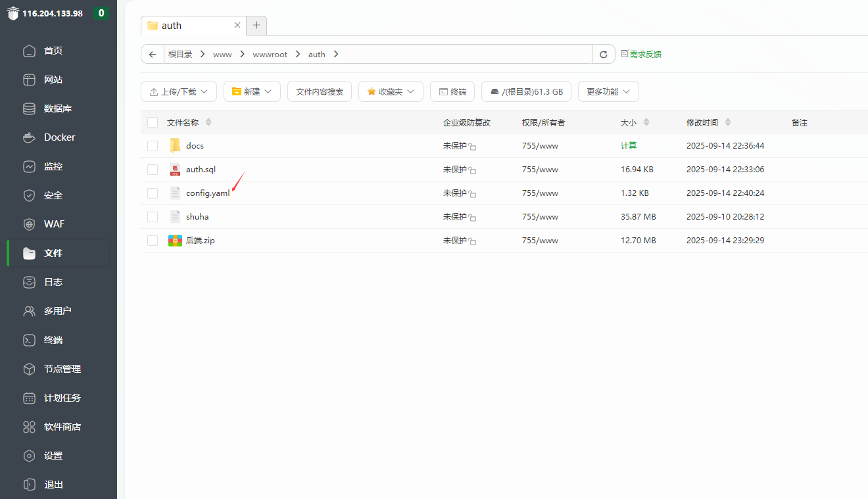
Task: Click wwwroot in the breadcrumb path
Action: pos(270,55)
